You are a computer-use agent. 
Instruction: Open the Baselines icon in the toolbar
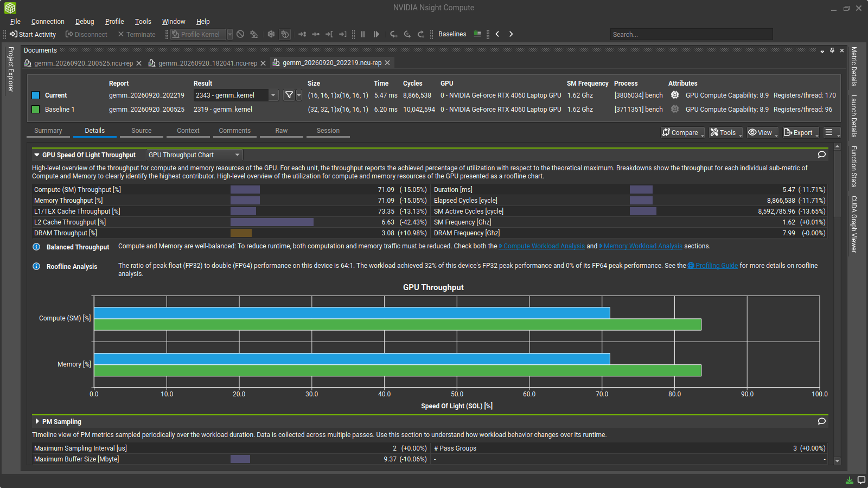pos(477,34)
